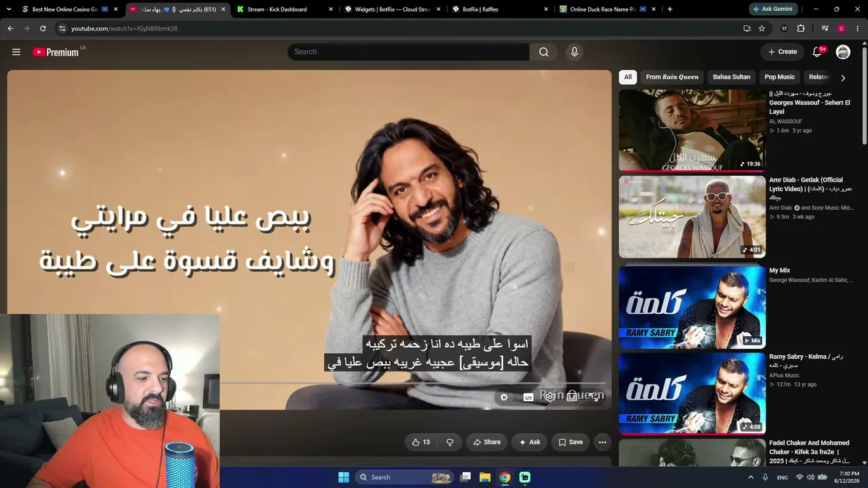Focus the YouTube search field
Screen dimensions: 868x488
pos(408,52)
